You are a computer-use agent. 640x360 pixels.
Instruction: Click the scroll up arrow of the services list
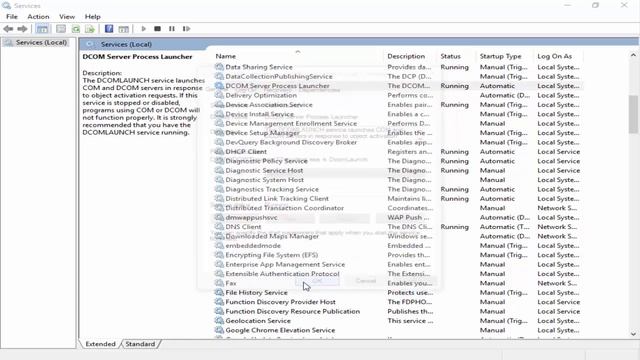633,55
